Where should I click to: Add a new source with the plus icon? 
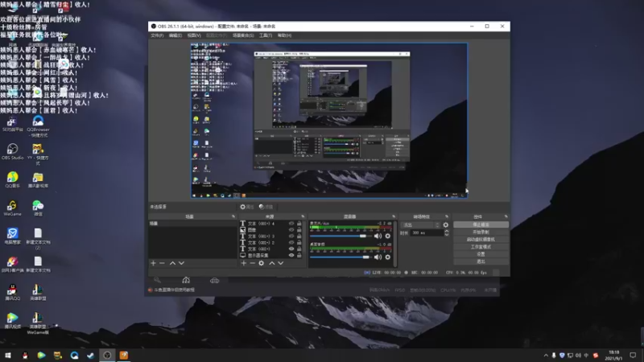[x=244, y=263]
